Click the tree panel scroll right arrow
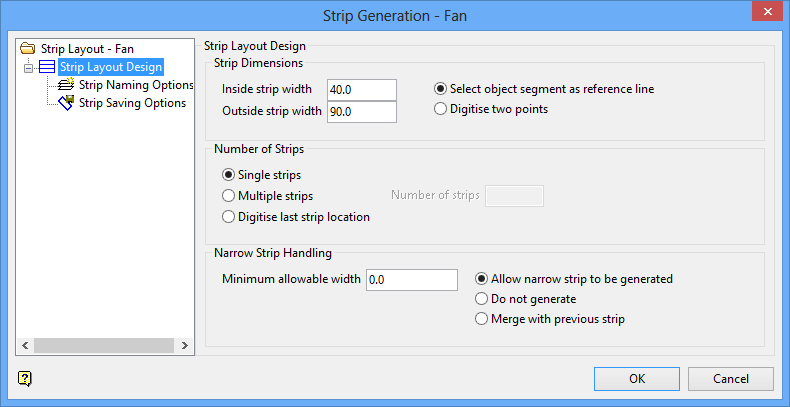 tap(187, 346)
